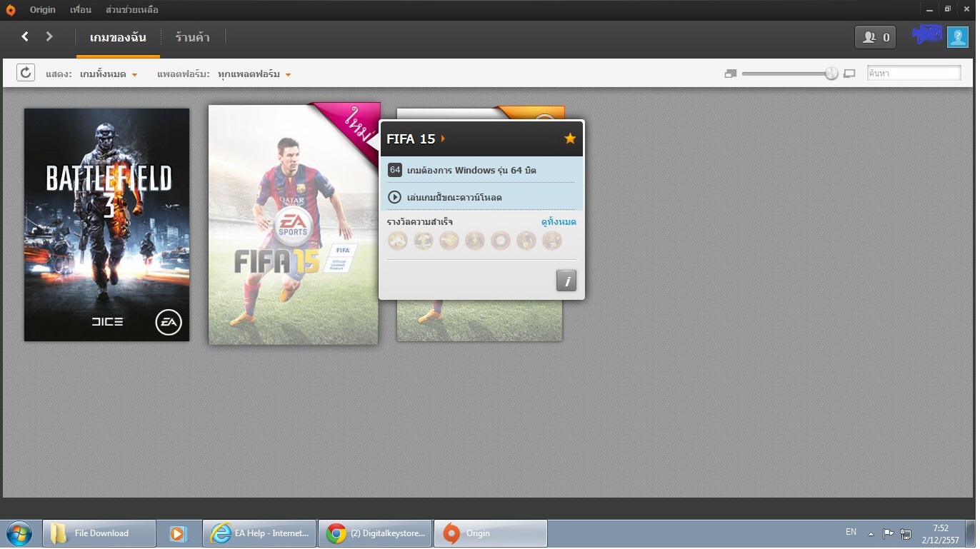Select the Battlefield 3 game tile
980x549 pixels.
click(x=107, y=225)
